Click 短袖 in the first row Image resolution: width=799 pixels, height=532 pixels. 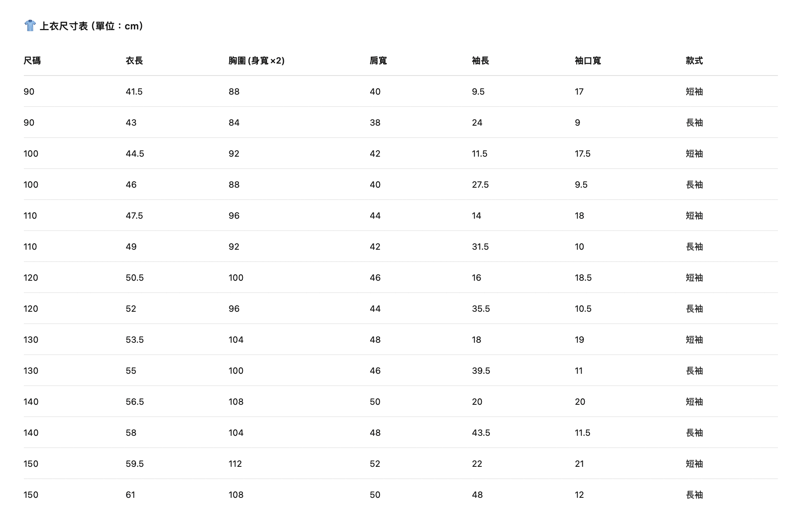coord(694,92)
